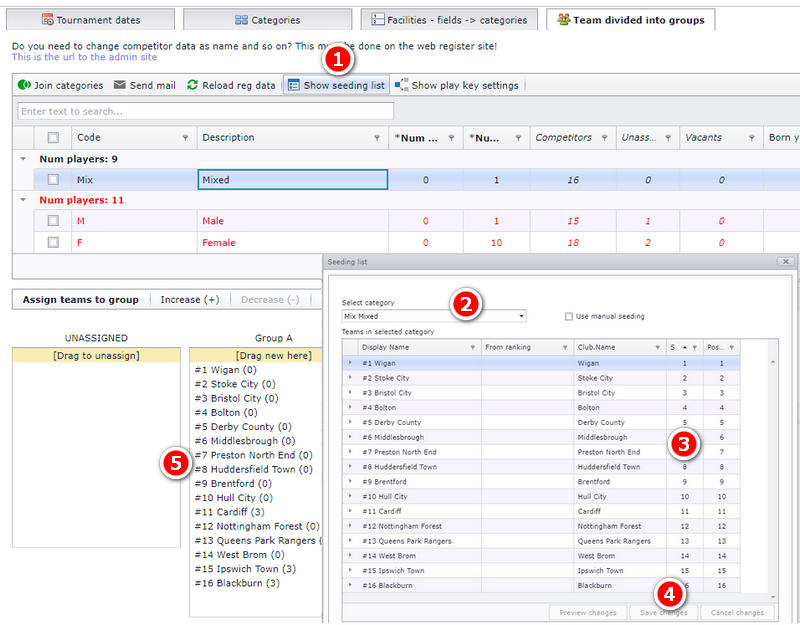The image size is (800, 625).
Task: Open the Select category dropdown
Action: click(434, 316)
